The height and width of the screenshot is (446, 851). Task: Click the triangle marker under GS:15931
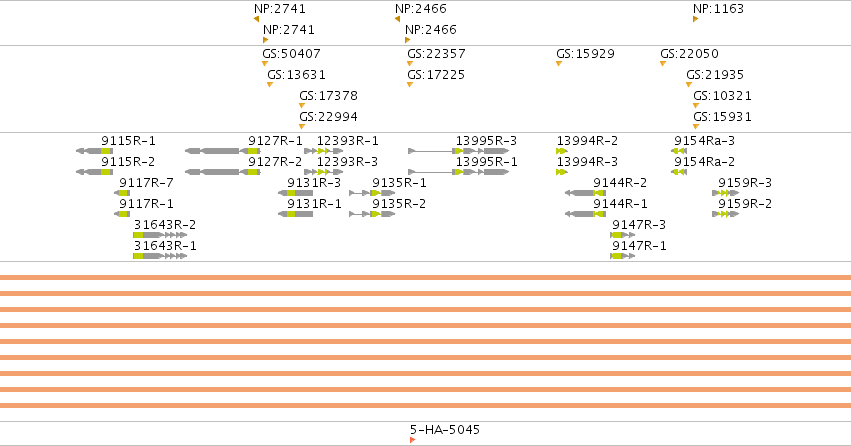click(x=696, y=126)
